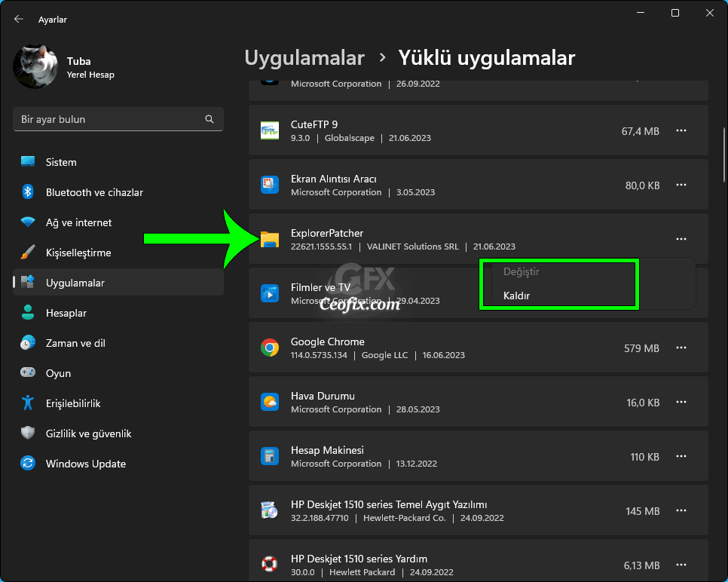
Task: Select the Ekran Alıntısı Aracı snipping icon
Action: [269, 185]
